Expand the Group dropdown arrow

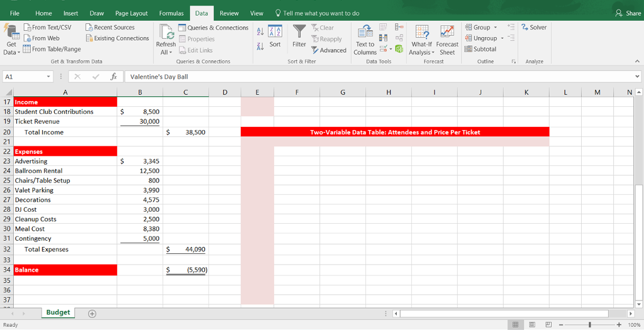point(496,28)
